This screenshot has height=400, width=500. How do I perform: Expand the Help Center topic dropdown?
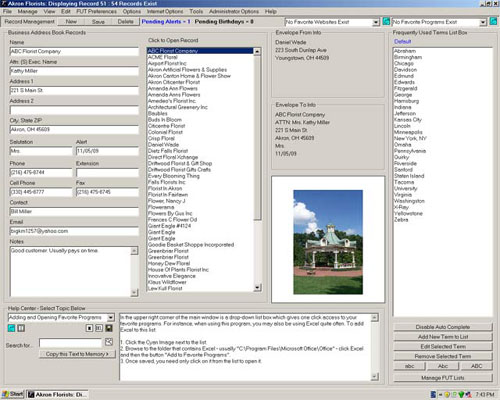click(111, 318)
